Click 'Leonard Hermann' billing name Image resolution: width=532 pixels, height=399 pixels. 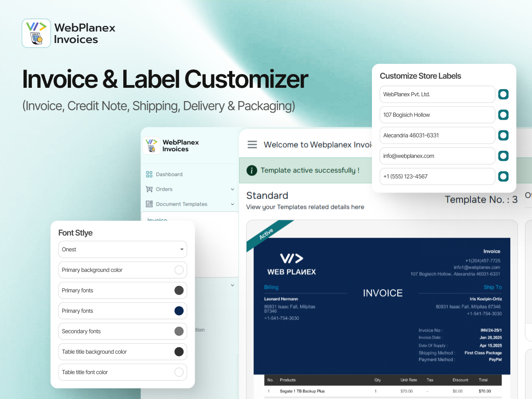coord(281,299)
